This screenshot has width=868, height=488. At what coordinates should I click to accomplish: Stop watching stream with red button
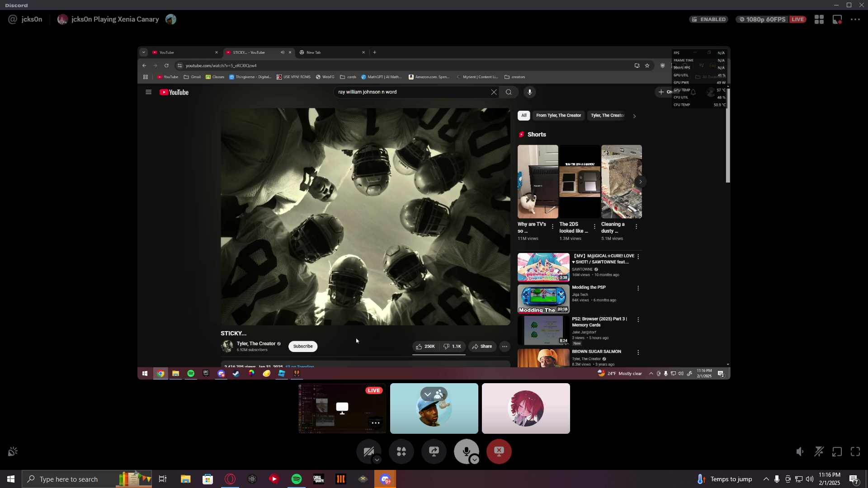pyautogui.click(x=499, y=451)
